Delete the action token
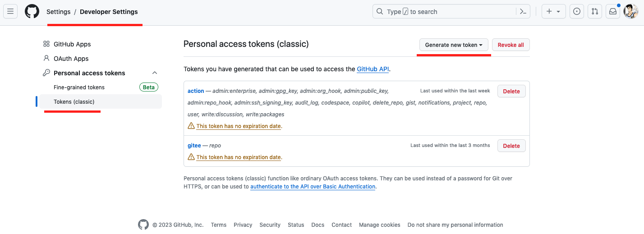The width and height of the screenshot is (644, 234). [x=511, y=92]
